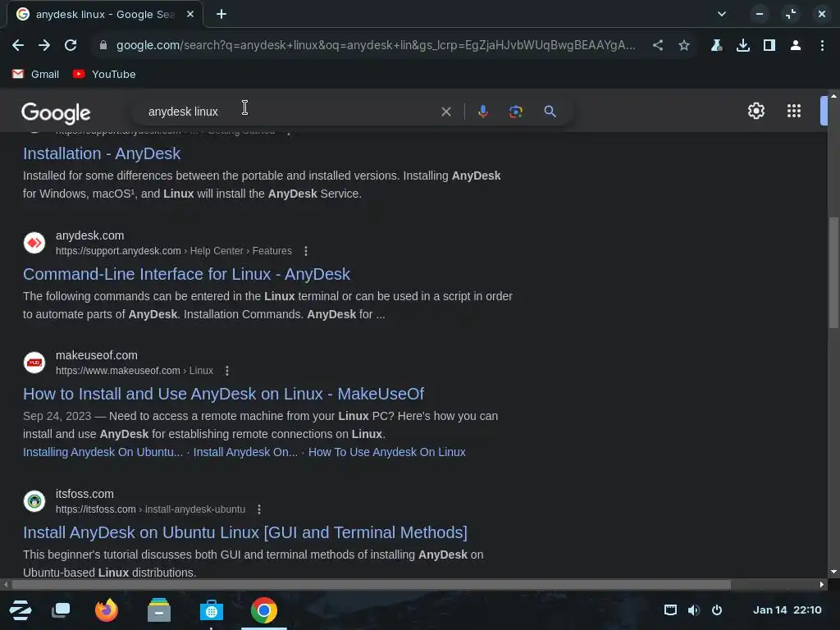Open the Chrome Labs flask icon
Screen dimensions: 840x630
click(x=717, y=46)
